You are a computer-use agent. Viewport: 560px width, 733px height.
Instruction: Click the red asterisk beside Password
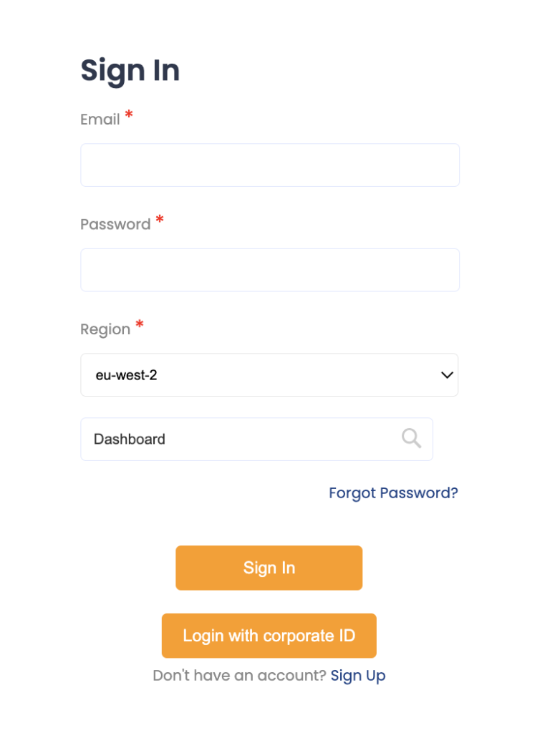coord(160,220)
